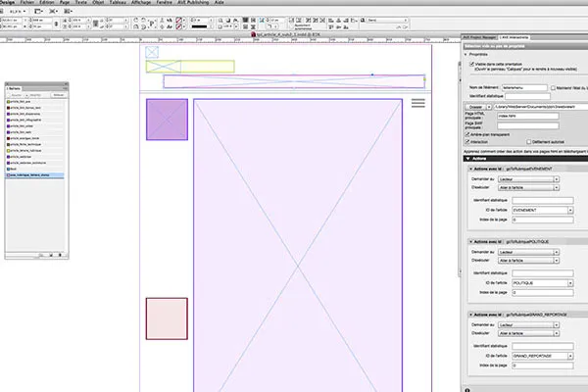Click the black stroke style preview bar
588x392 pixels.
[199, 27]
